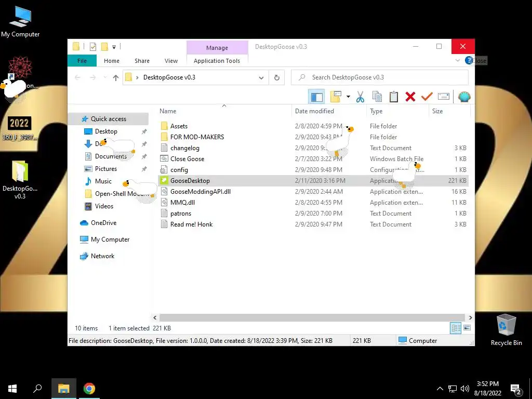Toggle the navigation pane toolbar button

click(x=316, y=97)
